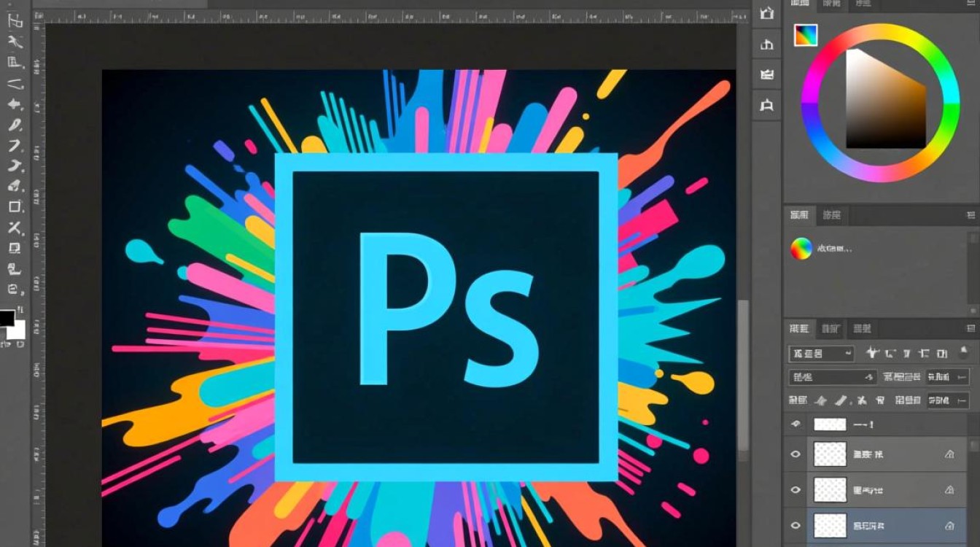Toggle the eye icon of the topmost layer row

[x=796, y=424]
